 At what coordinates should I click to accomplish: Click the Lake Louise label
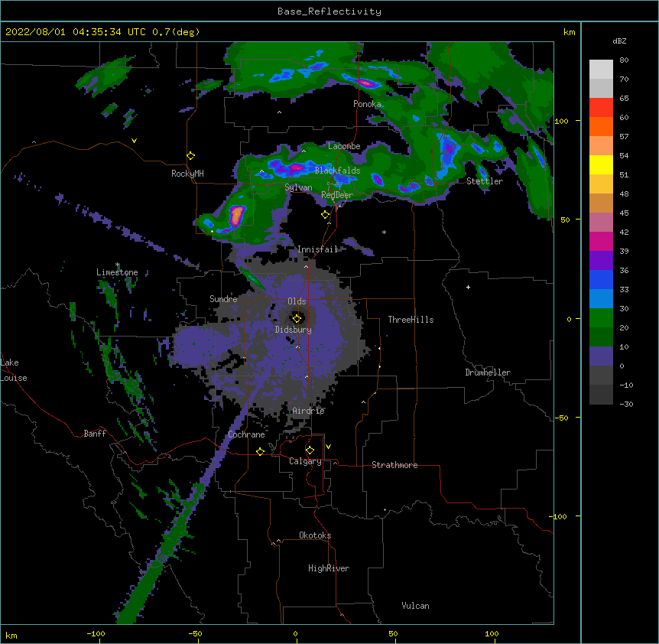click(14, 370)
